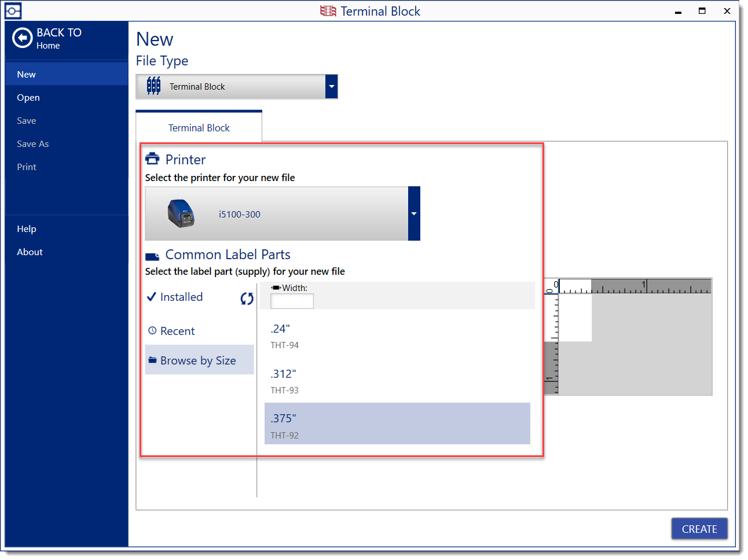Select the .375" THT-92 label part
Screen dimensions: 748x560
click(x=397, y=423)
